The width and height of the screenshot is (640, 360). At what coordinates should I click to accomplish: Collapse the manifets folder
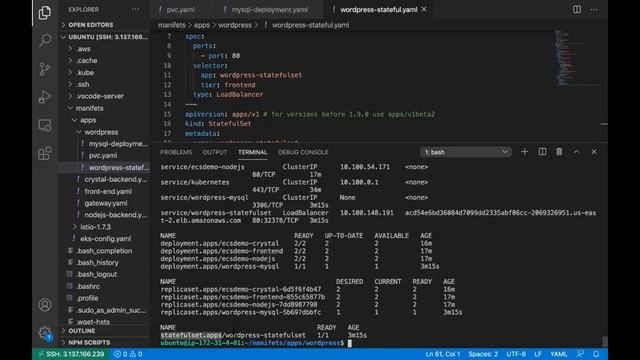89,108
